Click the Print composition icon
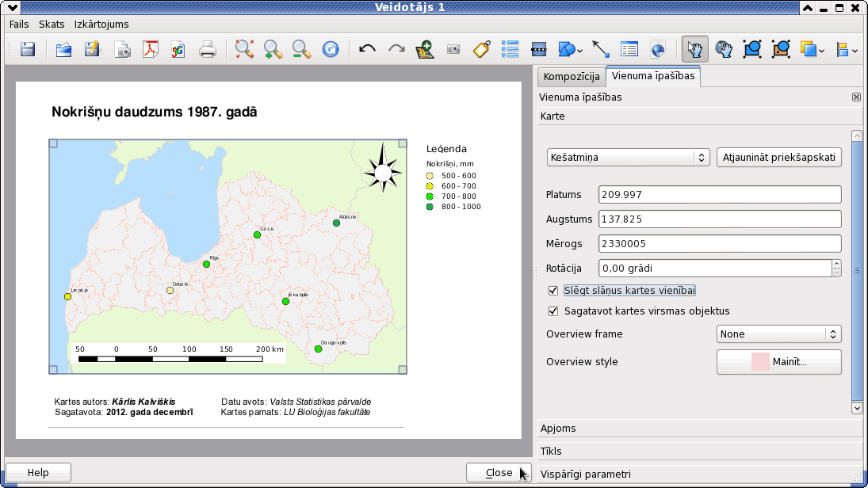The width and height of the screenshot is (868, 488). 208,49
